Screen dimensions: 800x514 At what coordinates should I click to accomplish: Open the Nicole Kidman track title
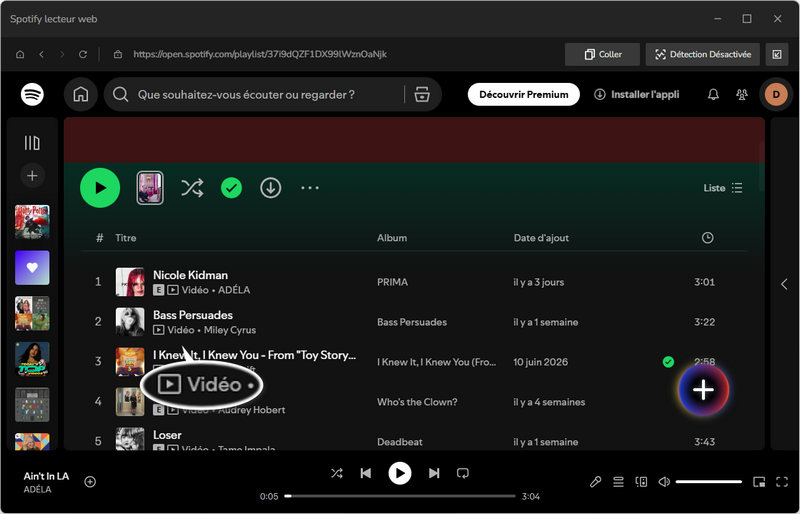(190, 275)
